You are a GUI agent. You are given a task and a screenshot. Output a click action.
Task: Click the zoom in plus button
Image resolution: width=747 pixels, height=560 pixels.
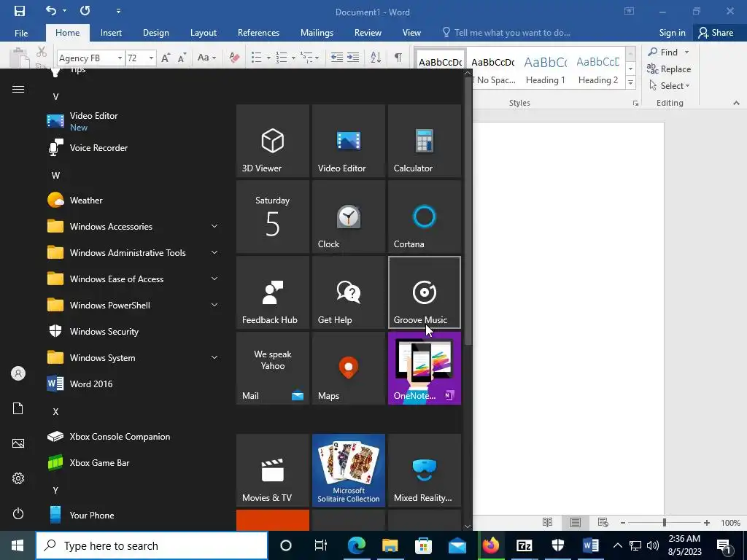tap(706, 523)
